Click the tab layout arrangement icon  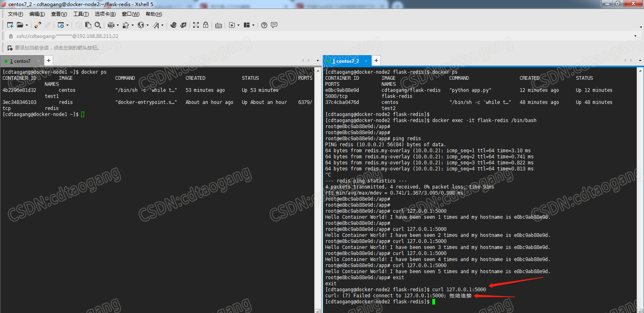247,25
